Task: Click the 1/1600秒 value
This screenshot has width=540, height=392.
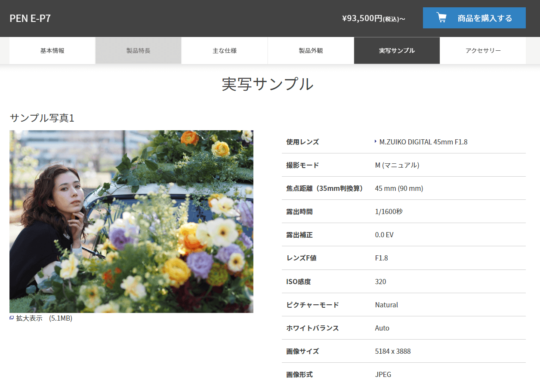Action: [x=389, y=211]
